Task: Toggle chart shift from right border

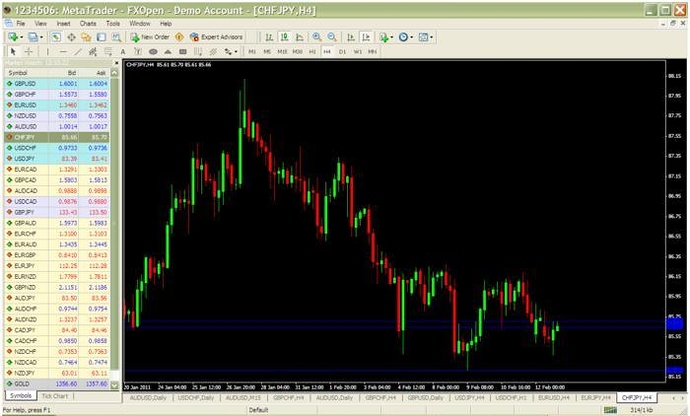Action: coord(366,37)
